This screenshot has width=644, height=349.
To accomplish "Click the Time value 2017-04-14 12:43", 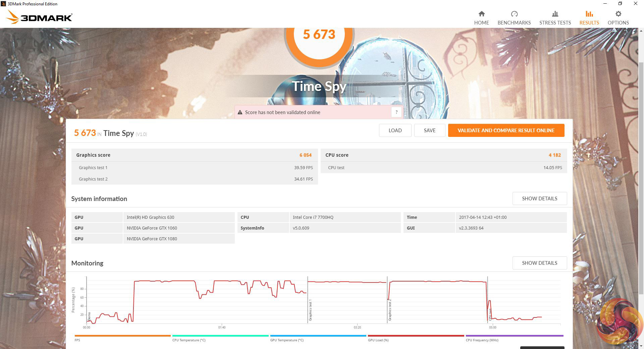I will tap(511, 217).
